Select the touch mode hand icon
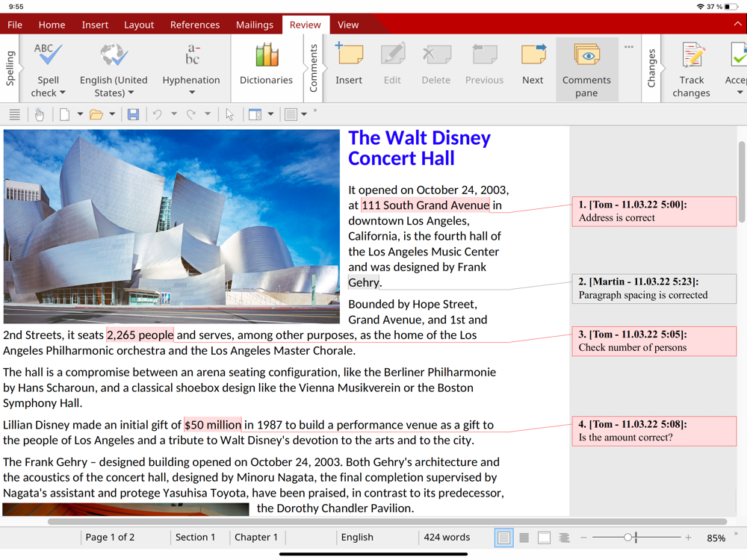Image resolution: width=747 pixels, height=560 pixels. coord(40,115)
